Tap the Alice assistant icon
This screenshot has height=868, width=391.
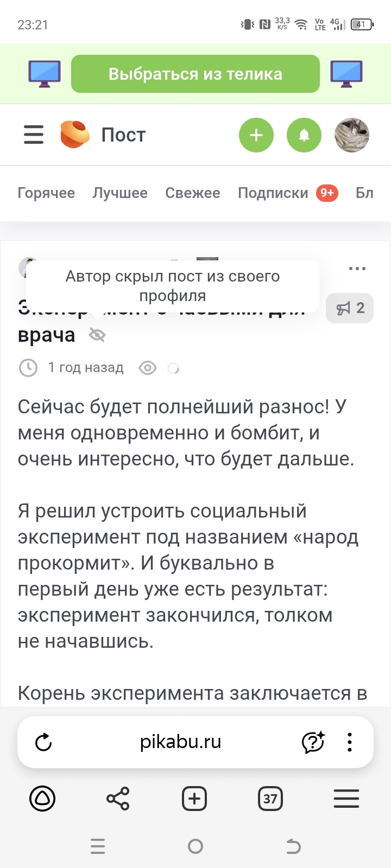42,799
